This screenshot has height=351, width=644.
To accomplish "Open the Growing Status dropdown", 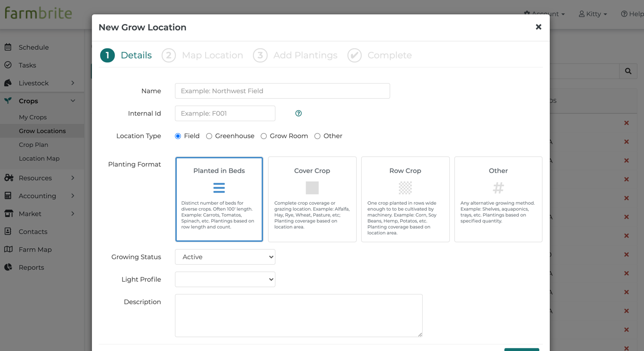I will 225,257.
